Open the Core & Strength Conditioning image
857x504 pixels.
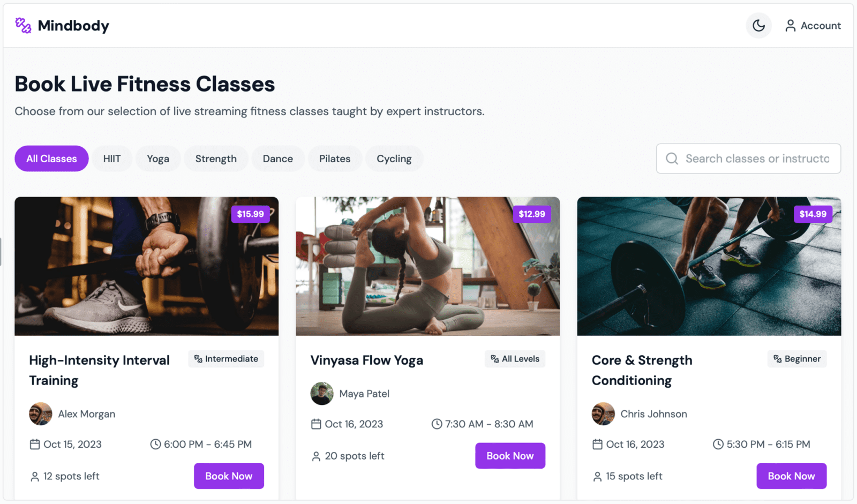click(709, 266)
